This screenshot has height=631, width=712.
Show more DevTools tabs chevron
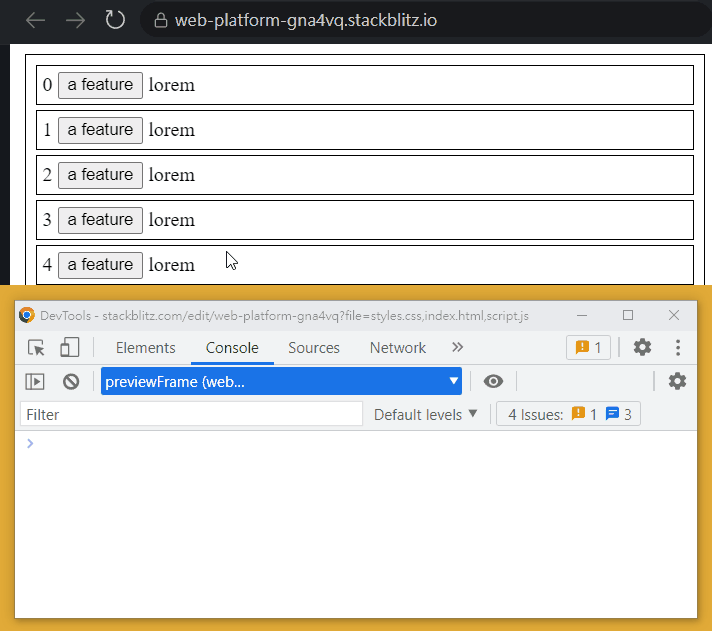click(x=457, y=348)
